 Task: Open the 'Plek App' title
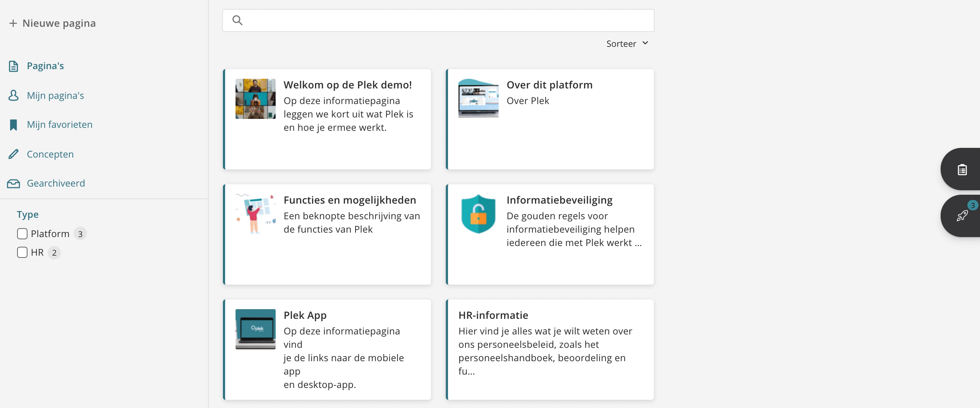point(305,315)
